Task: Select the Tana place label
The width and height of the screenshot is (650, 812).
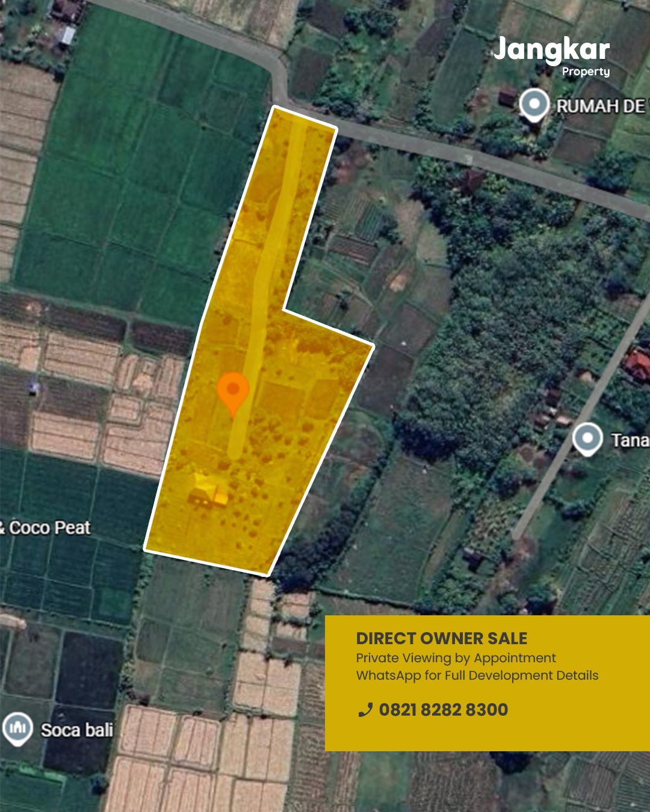Action: 630,440
